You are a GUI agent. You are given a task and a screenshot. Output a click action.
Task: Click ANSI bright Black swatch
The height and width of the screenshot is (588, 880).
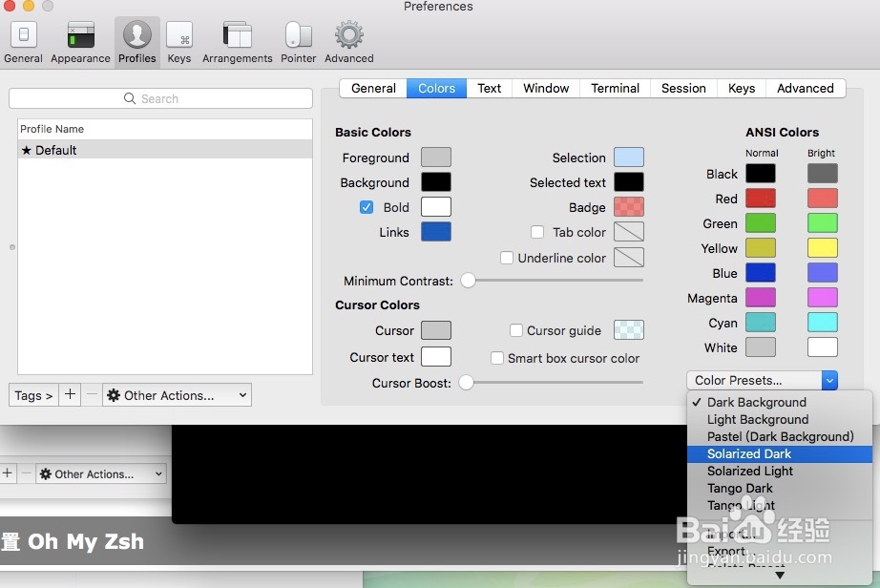(x=822, y=174)
